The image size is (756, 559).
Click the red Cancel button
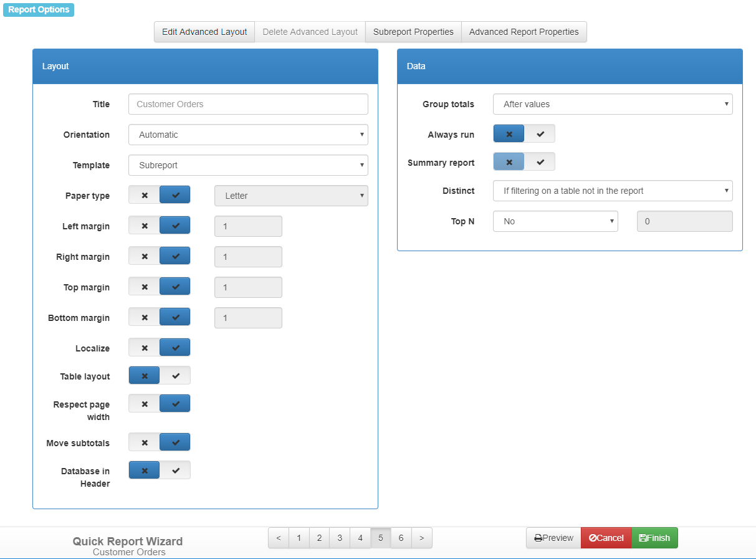606,538
